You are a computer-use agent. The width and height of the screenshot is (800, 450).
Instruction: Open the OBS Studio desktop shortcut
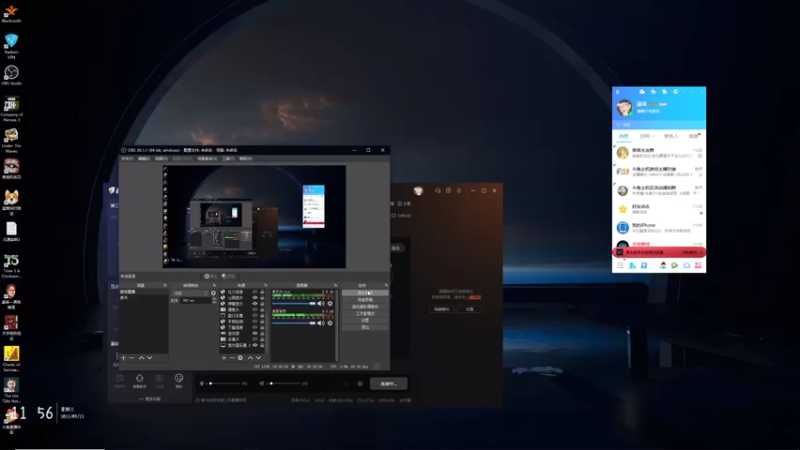(11, 76)
